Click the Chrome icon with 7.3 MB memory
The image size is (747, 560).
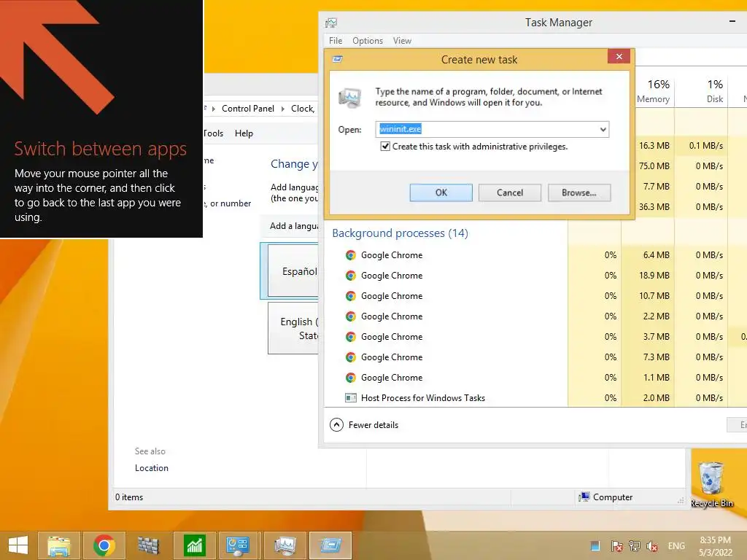click(351, 357)
